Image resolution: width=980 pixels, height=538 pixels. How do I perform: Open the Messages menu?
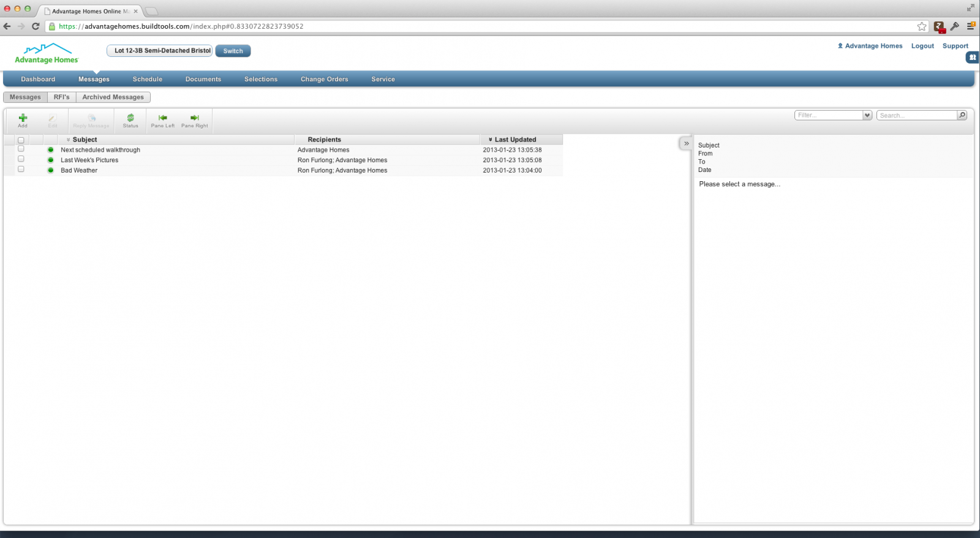pos(94,79)
